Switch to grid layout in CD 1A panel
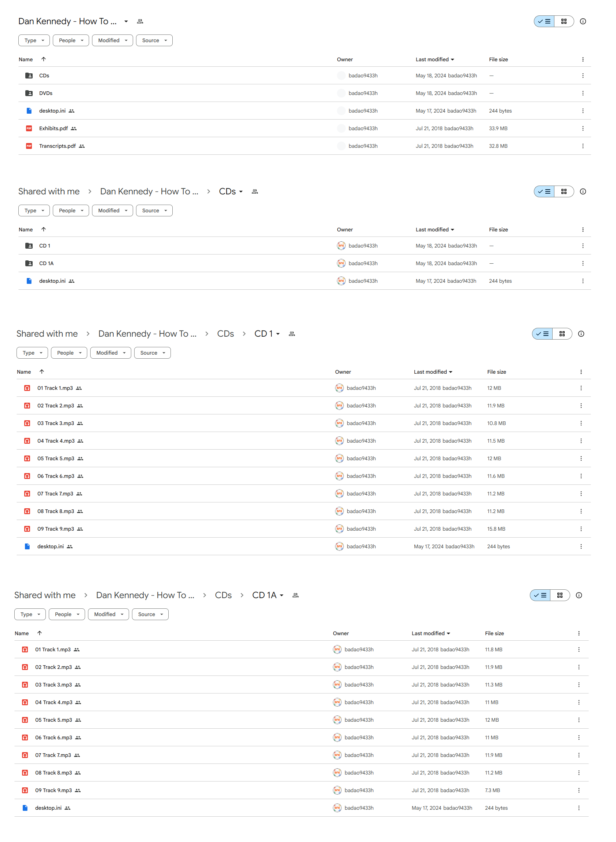 tap(560, 595)
